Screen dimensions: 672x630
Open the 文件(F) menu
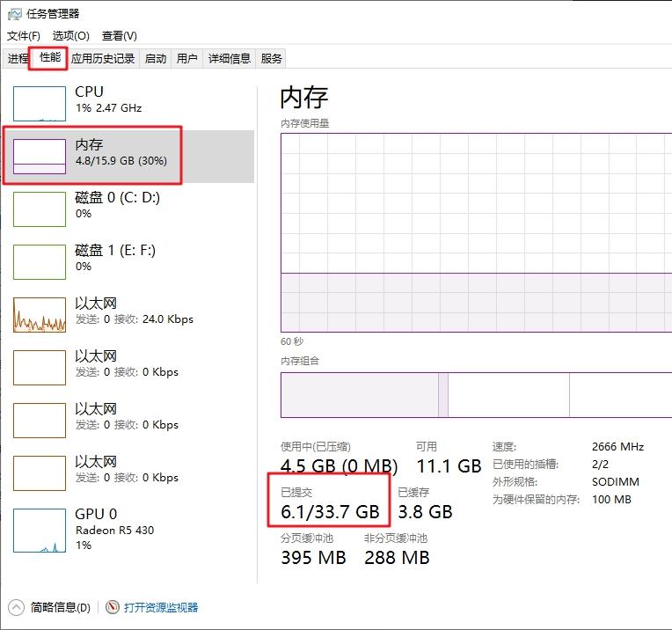(24, 36)
